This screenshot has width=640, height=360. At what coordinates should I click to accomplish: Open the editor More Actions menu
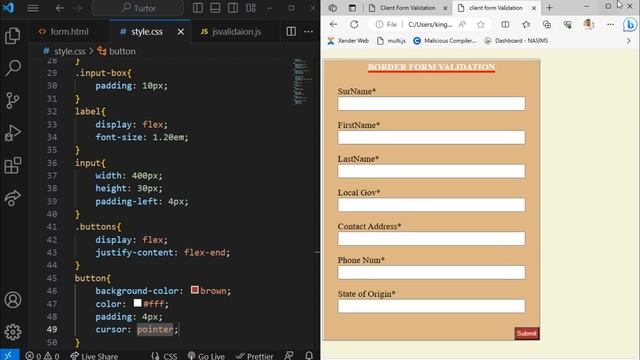pos(309,31)
